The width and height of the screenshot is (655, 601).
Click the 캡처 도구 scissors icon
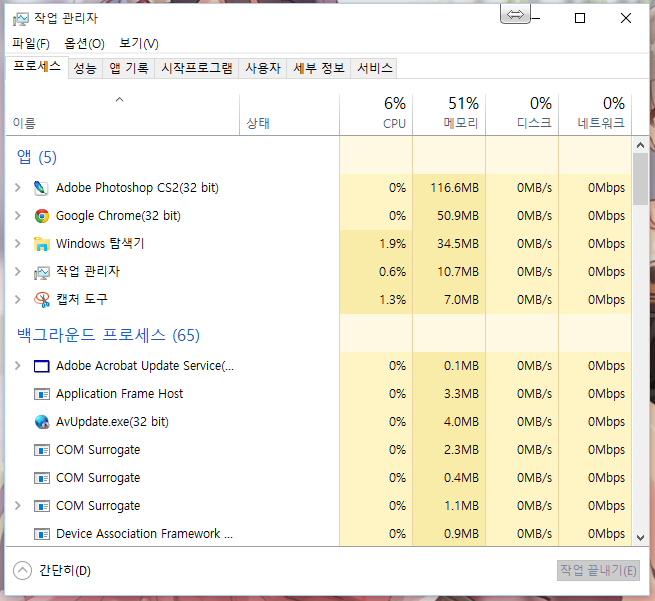click(41, 299)
